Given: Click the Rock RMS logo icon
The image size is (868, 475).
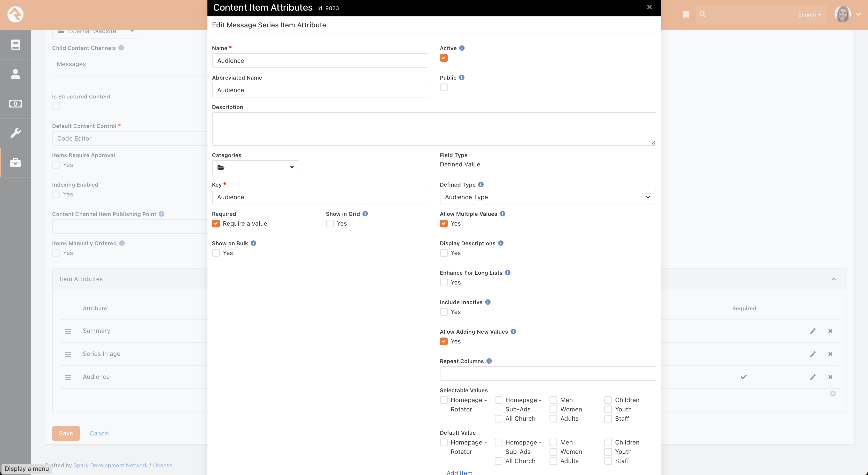Looking at the screenshot, I should click(16, 14).
